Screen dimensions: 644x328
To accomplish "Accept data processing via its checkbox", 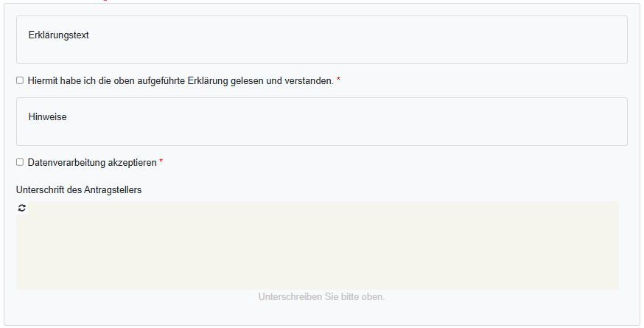I will coord(20,162).
